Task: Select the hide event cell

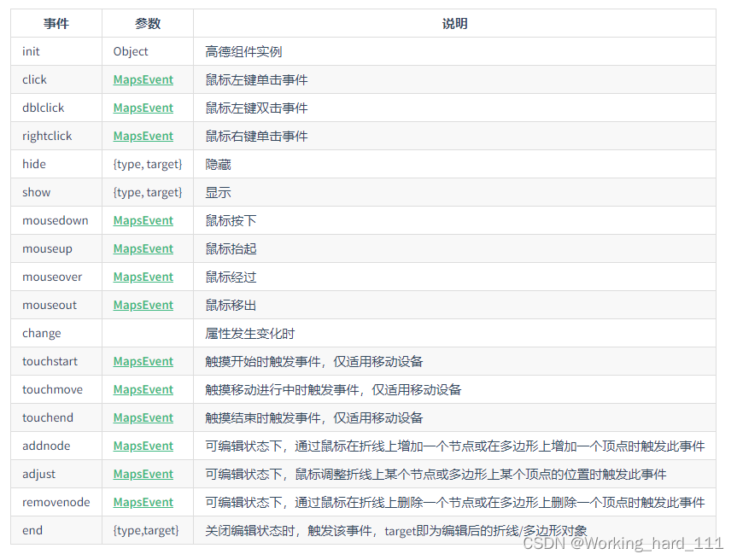Action: coord(56,165)
